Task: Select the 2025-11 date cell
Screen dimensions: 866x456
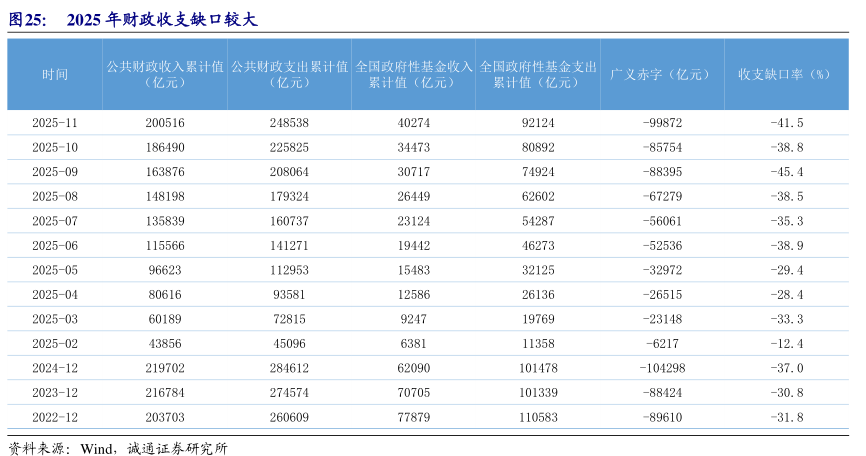Action: 55,123
